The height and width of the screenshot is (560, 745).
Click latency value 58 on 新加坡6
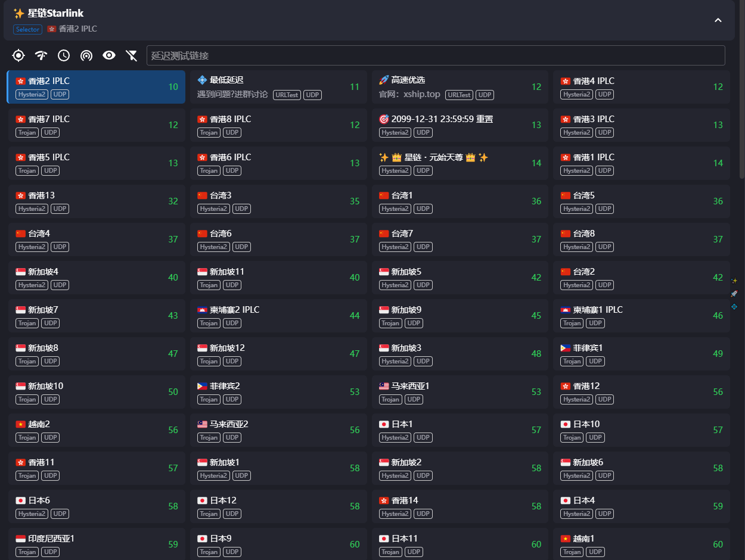tap(718, 468)
